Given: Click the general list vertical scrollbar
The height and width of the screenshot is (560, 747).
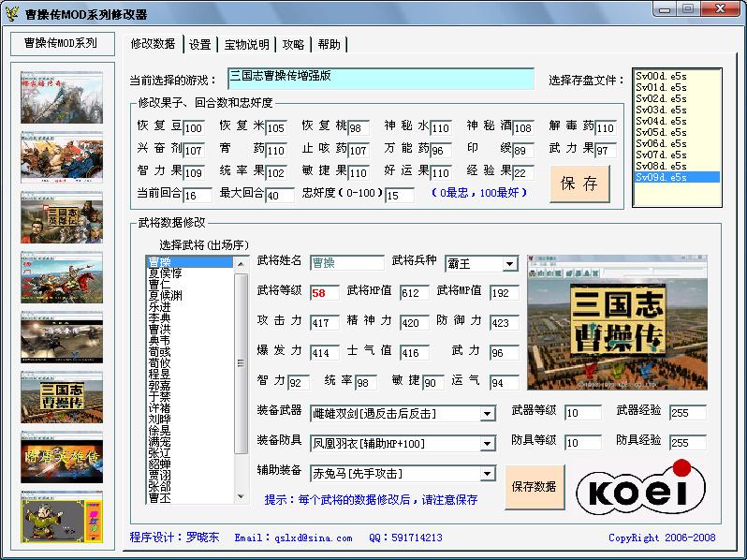Looking at the screenshot, I should [242, 375].
